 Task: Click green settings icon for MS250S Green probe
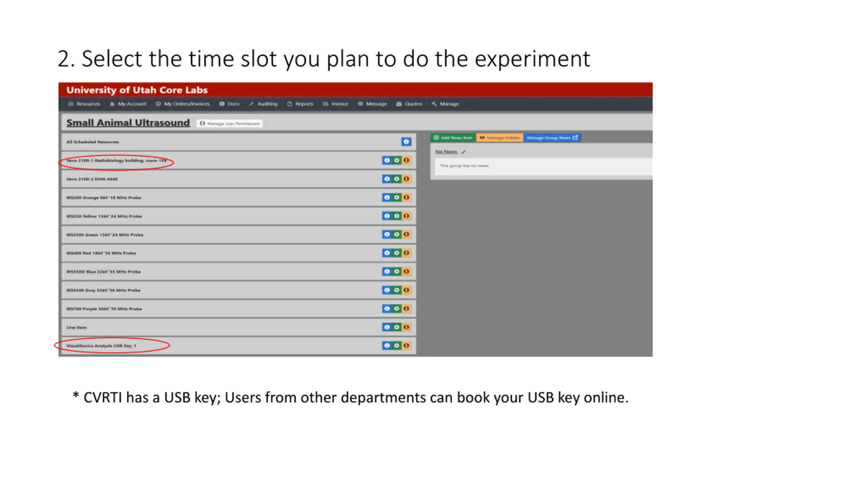(396, 234)
